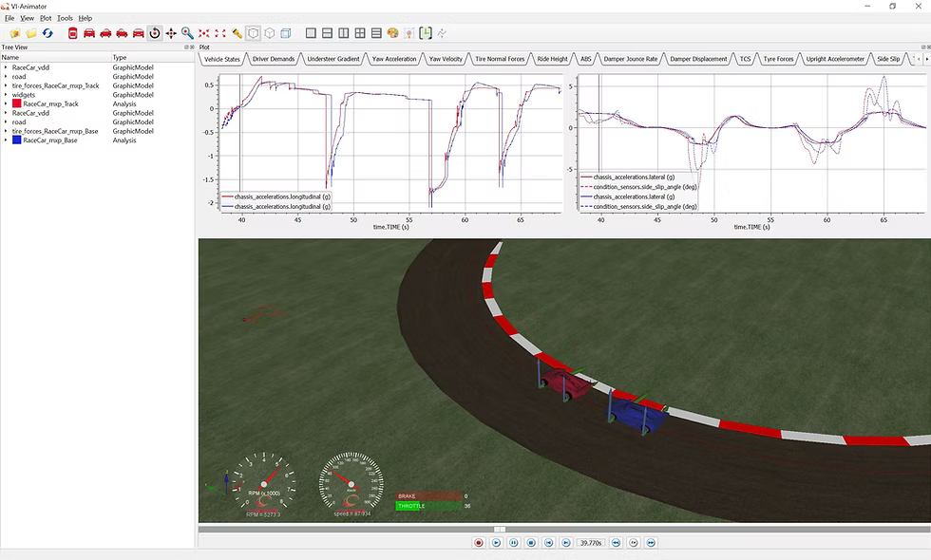
Task: Expand the RaceCar_vdd tree item
Action: click(x=6, y=66)
